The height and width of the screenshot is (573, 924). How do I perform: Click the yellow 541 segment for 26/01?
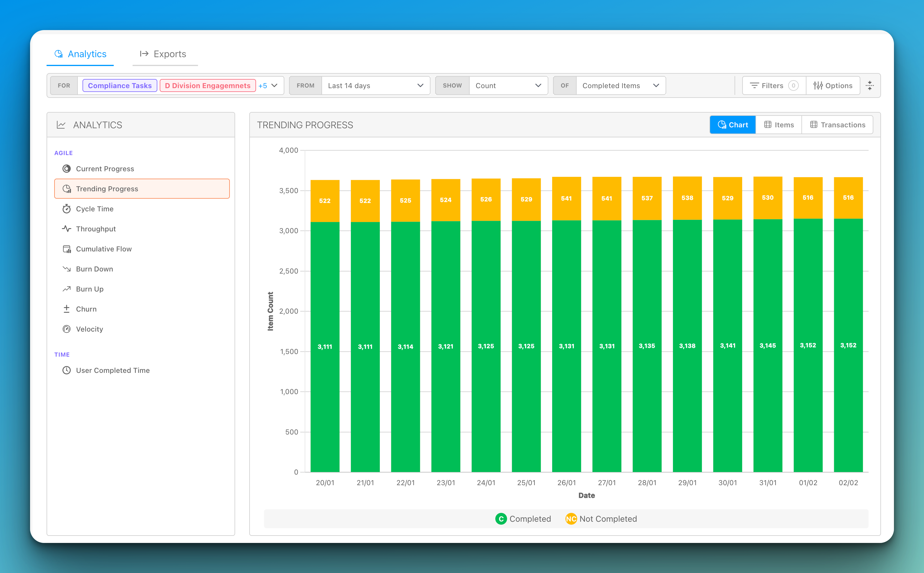tap(566, 199)
